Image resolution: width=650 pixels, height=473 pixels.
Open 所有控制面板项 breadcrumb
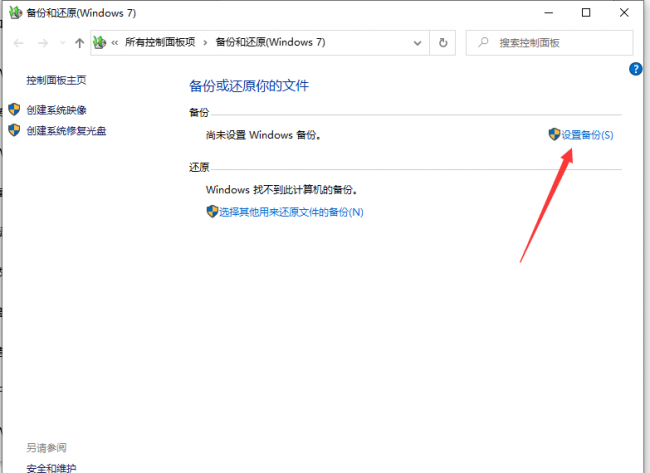pos(160,42)
